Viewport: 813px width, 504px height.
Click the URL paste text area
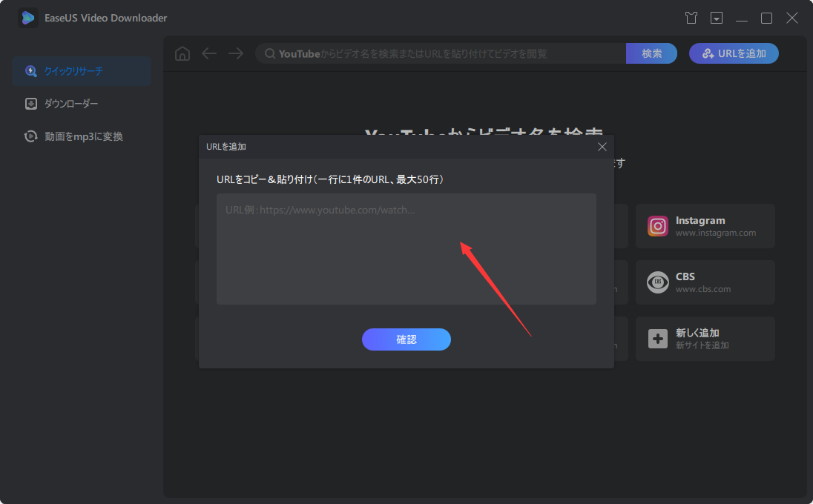(406, 248)
